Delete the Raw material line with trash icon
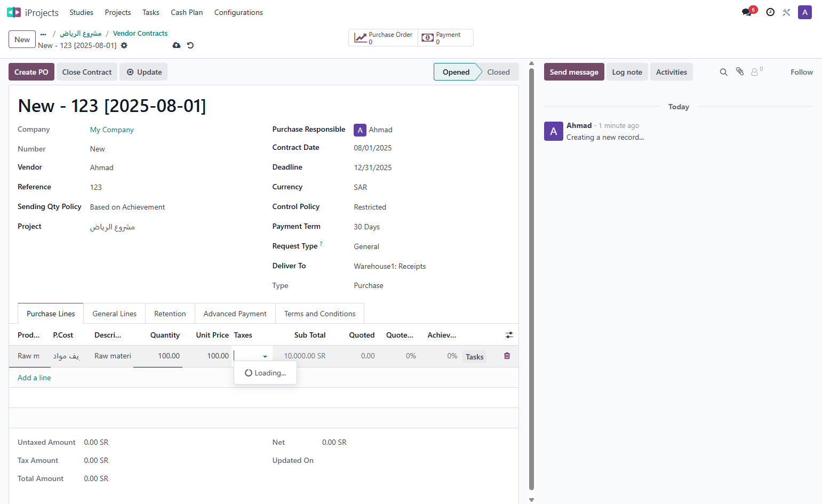 click(507, 356)
